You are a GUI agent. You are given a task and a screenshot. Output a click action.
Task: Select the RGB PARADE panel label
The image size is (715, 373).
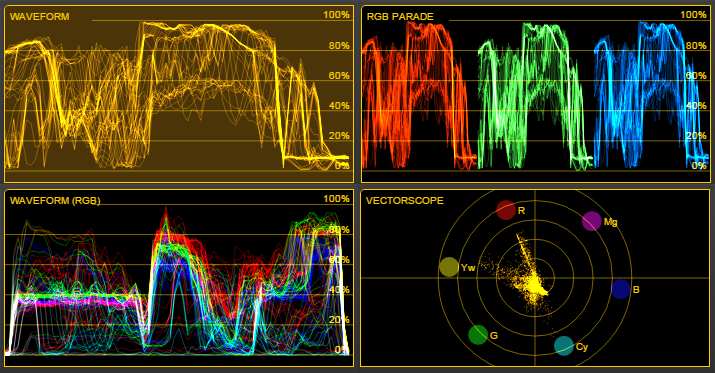tap(400, 17)
